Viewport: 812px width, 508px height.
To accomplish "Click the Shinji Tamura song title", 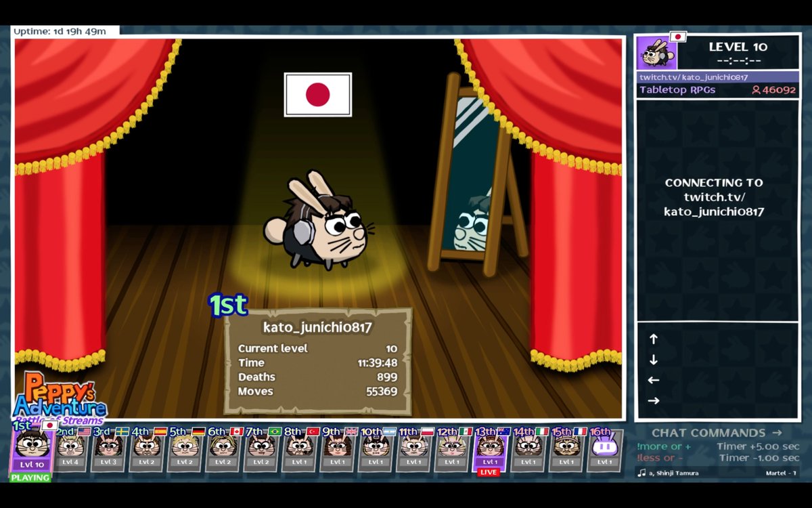I will coord(674,473).
